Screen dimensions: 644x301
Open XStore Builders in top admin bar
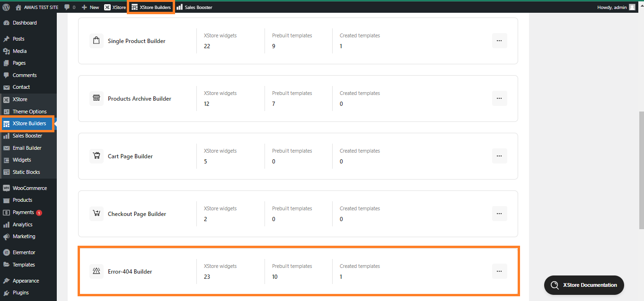[x=151, y=7]
